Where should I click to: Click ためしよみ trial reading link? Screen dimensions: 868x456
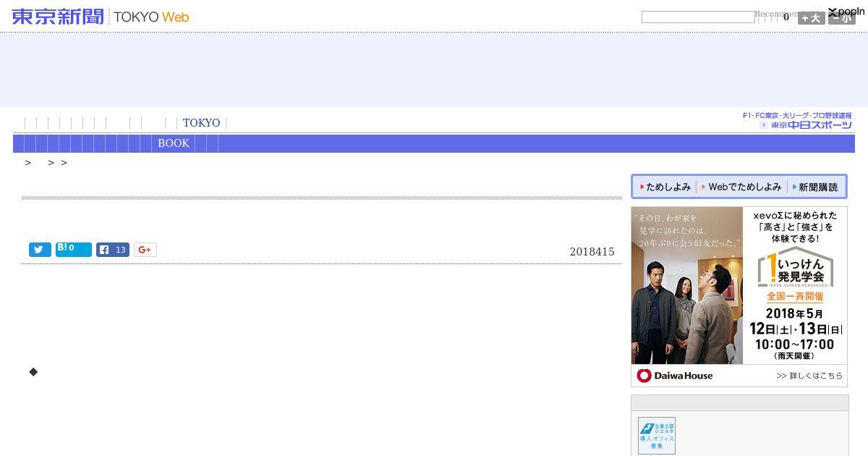[665, 187]
